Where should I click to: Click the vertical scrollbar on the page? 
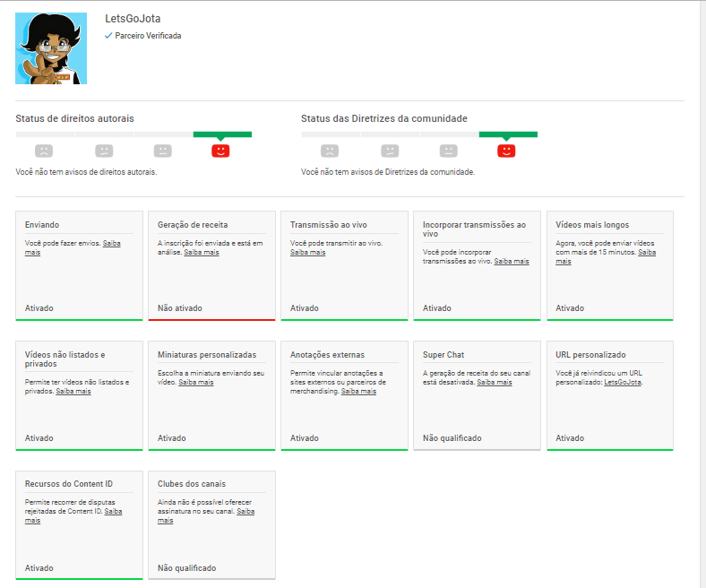[x=702, y=294]
